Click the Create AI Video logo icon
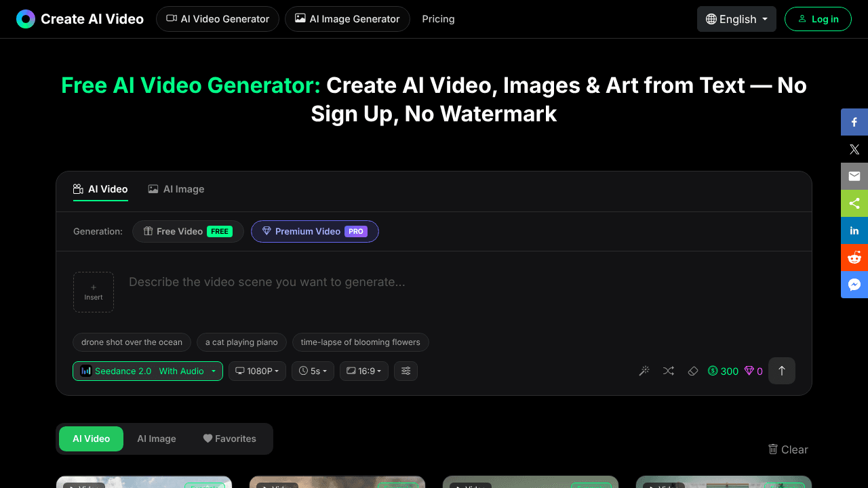Image resolution: width=868 pixels, height=488 pixels. pyautogui.click(x=26, y=19)
